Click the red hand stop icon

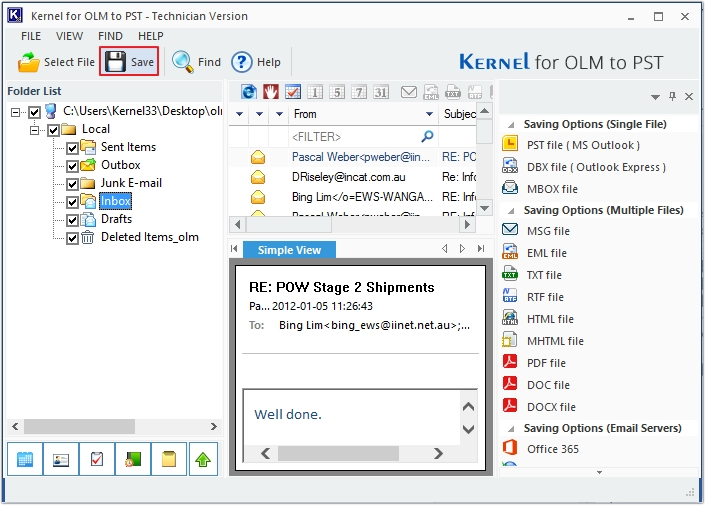pos(271,92)
